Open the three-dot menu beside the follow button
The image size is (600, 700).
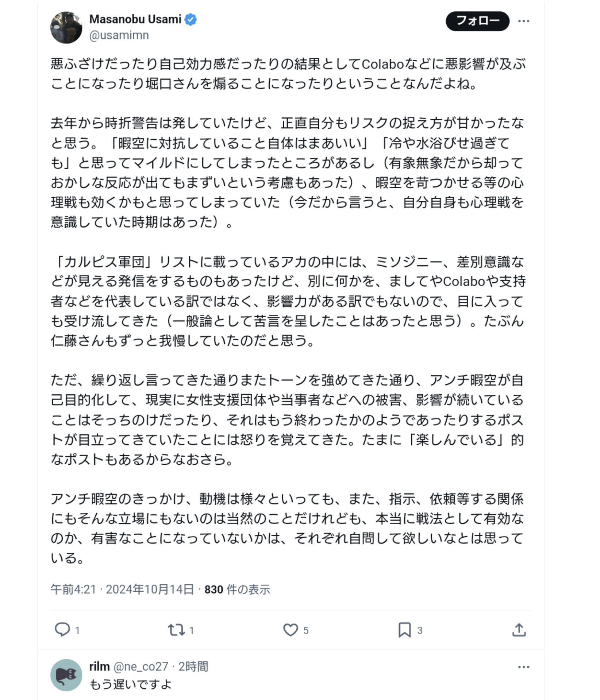click(x=523, y=21)
